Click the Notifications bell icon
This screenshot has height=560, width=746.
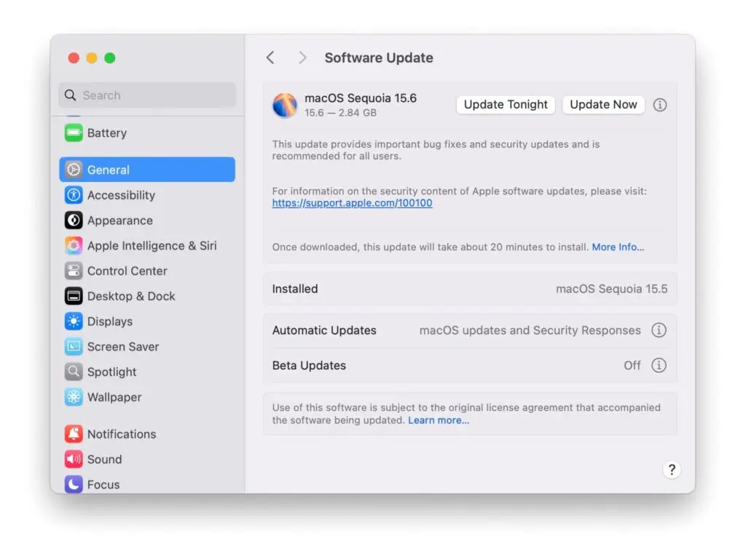click(74, 433)
